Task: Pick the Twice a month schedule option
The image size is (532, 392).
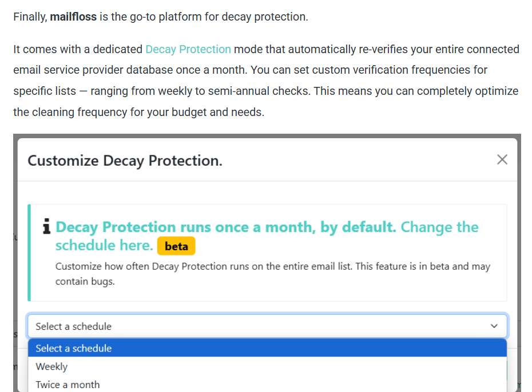Action: 267,385
